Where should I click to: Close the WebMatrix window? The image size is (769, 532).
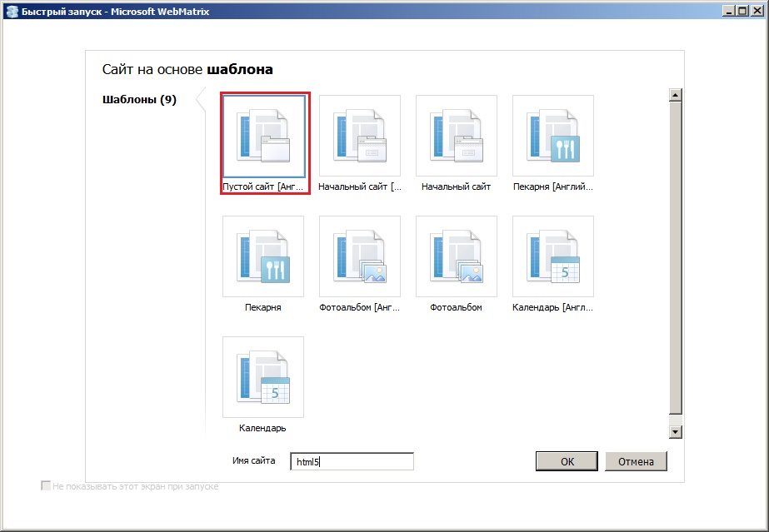[x=757, y=11]
